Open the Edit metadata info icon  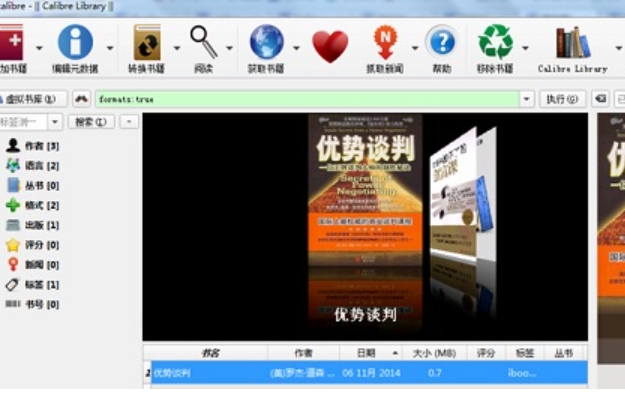[x=75, y=42]
